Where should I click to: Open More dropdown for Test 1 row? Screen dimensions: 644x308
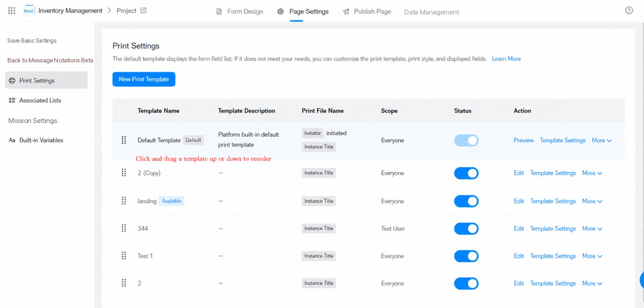(x=592, y=256)
